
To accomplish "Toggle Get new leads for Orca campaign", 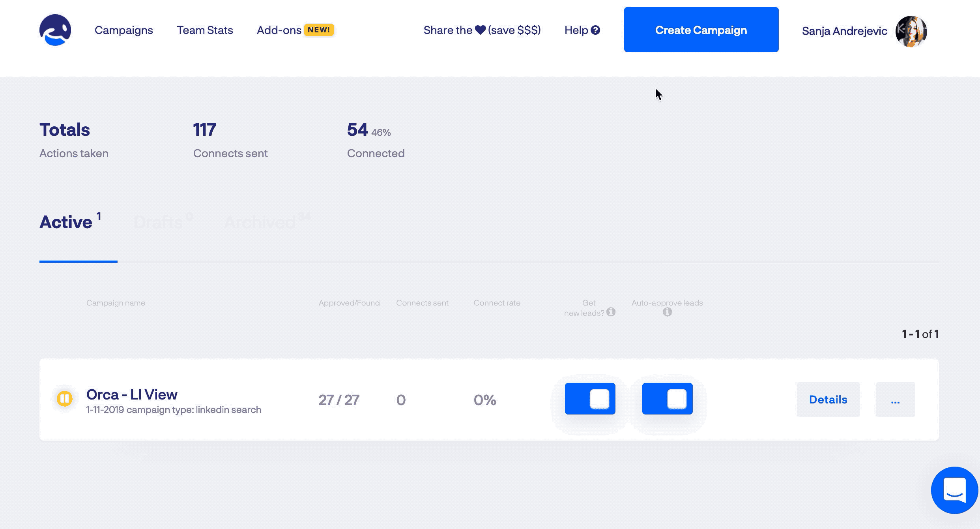I will pyautogui.click(x=590, y=399).
